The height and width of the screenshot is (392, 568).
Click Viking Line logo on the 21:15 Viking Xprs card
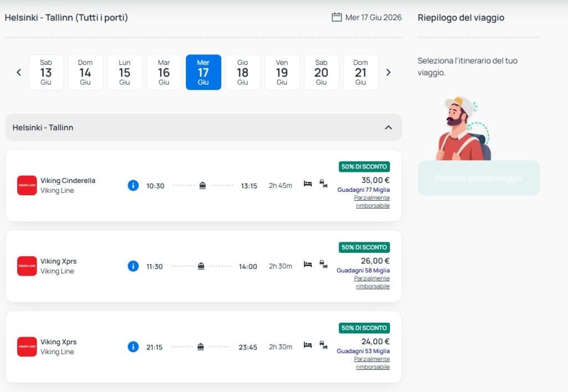pos(27,347)
